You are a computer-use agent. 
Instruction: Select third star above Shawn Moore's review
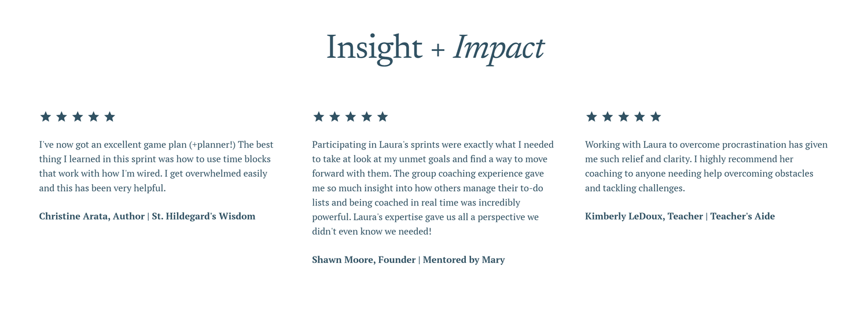click(351, 117)
